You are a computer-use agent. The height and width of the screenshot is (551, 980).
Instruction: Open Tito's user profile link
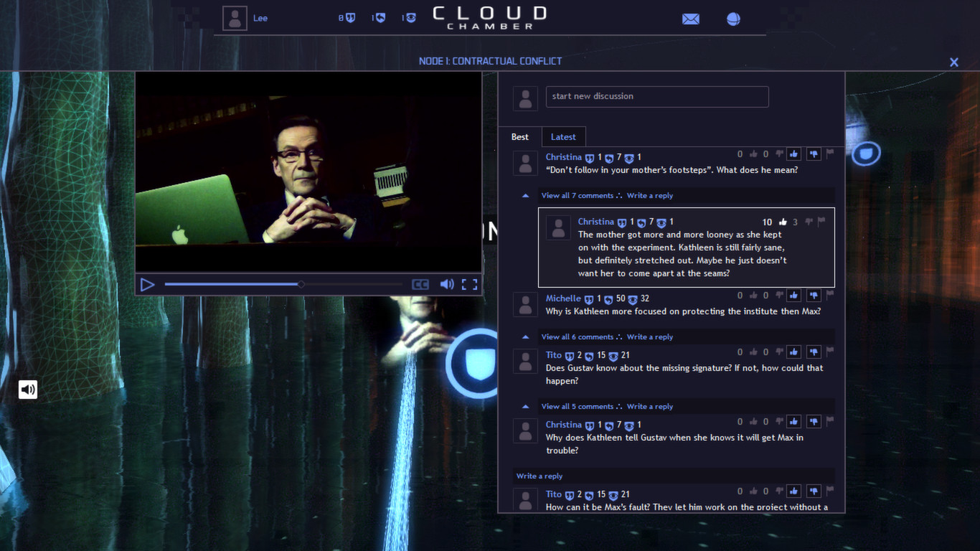[x=553, y=354]
